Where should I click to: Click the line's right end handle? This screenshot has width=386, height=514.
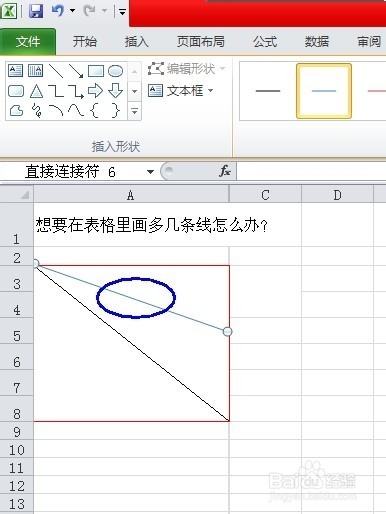[x=228, y=332]
